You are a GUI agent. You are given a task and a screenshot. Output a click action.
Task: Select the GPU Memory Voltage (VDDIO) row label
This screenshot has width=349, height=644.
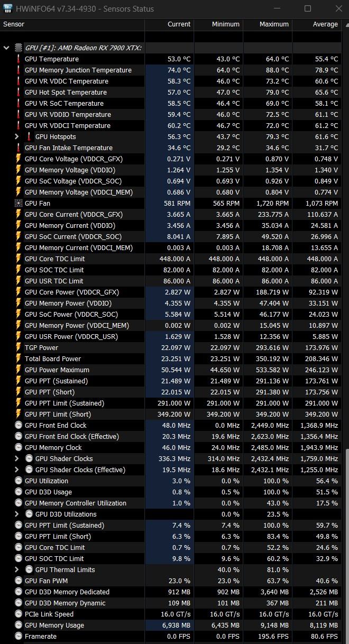point(70,170)
